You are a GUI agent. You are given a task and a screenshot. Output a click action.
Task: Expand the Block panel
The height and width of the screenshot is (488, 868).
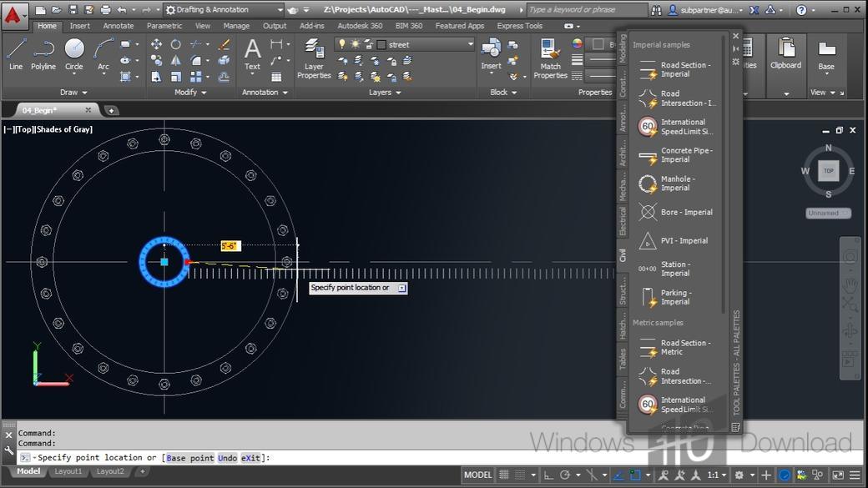[x=503, y=93]
